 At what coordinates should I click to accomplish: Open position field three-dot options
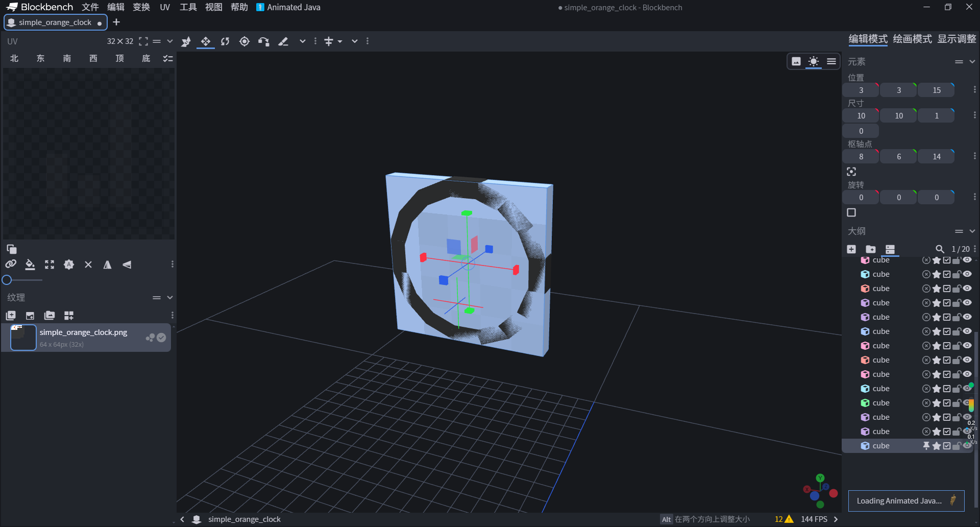[x=974, y=90]
